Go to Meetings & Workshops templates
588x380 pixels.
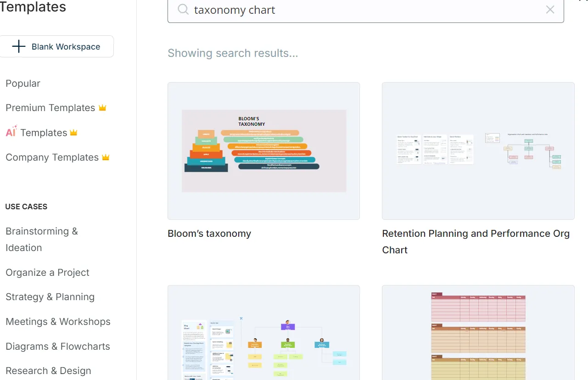click(58, 322)
